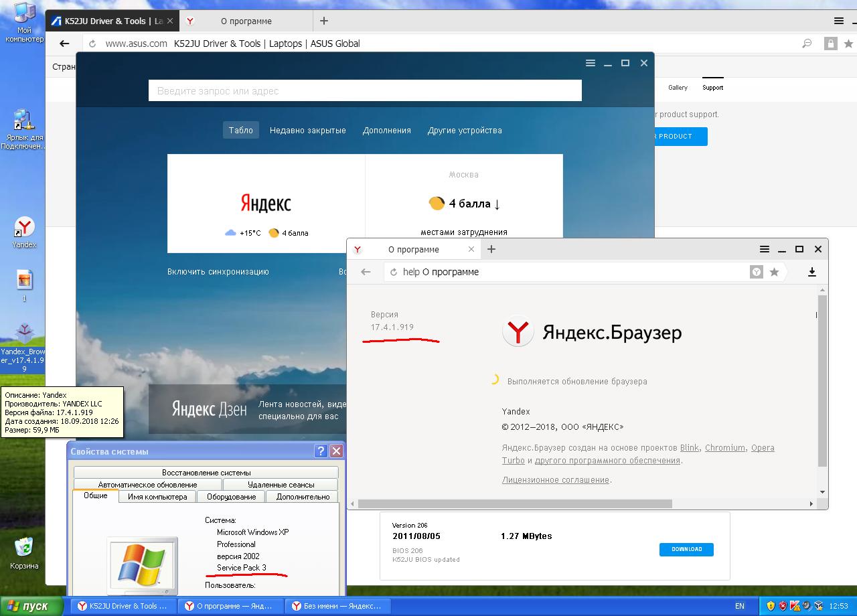The height and width of the screenshot is (616, 857).
Task: Click the Gallery tab on ASUS page
Action: [x=678, y=88]
